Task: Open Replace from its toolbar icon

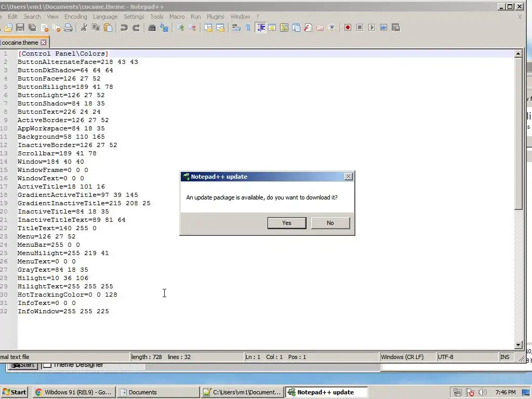Action: point(164,28)
